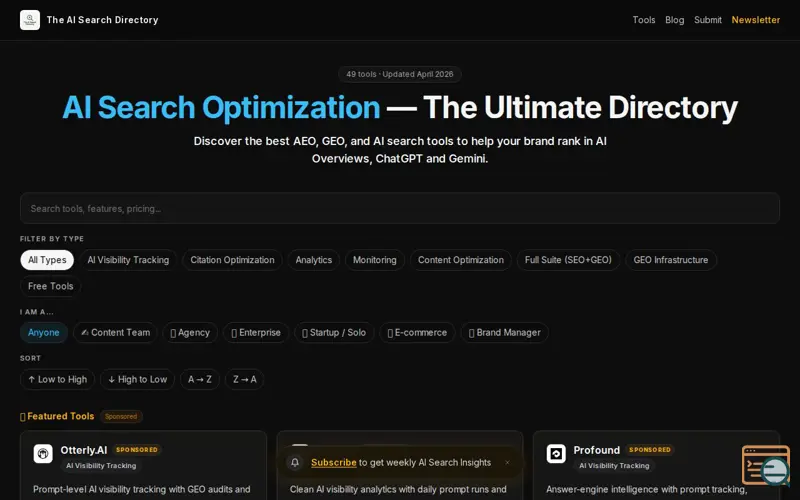The image size is (800, 500).
Task: Click Otterly.AI's SPONSORED badge
Action: (137, 449)
